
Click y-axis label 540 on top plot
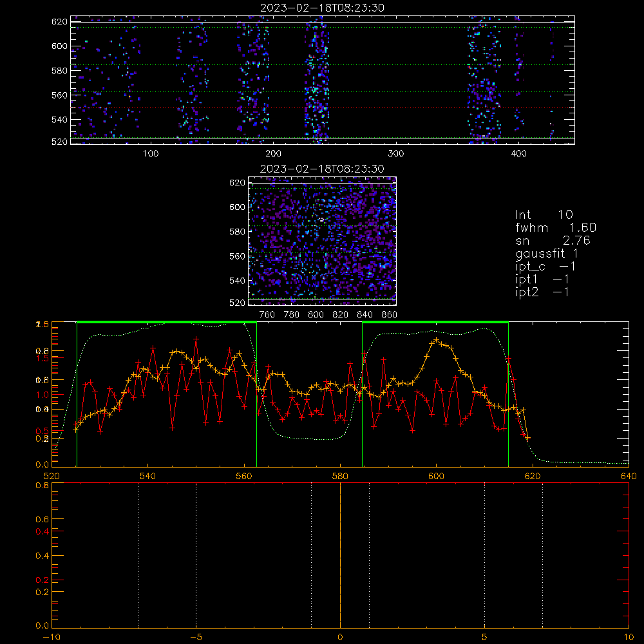click(59, 120)
